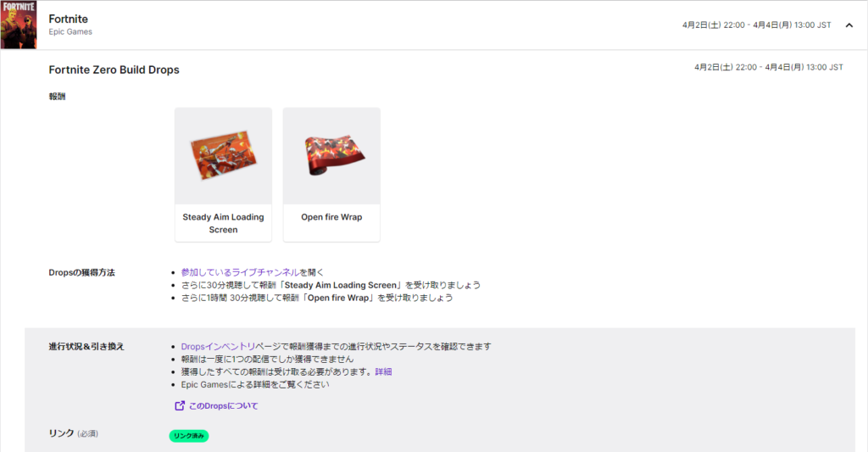This screenshot has height=452, width=868.
Task: Click the Epic Gamesによる詳細 note line
Action: pos(254,384)
